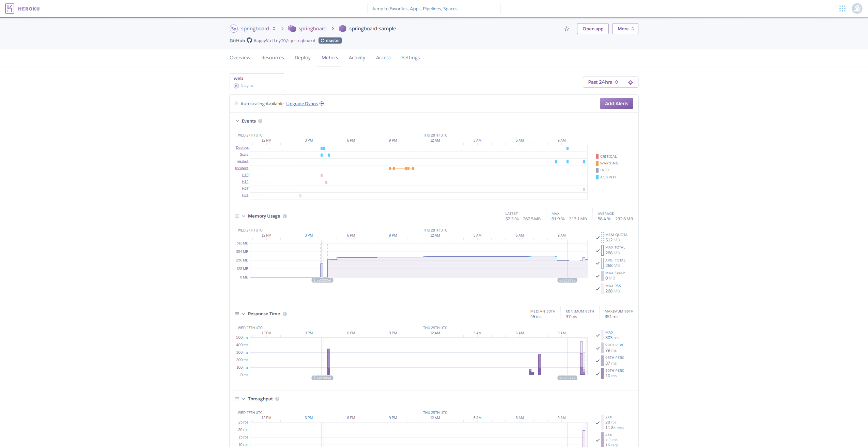Click the Memory Usage info icon

[x=285, y=216]
